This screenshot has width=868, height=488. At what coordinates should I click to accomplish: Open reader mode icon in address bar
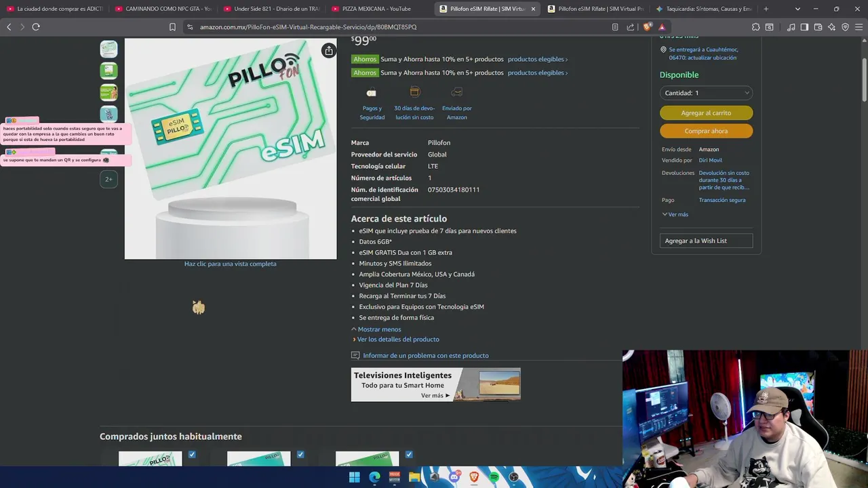615,27
